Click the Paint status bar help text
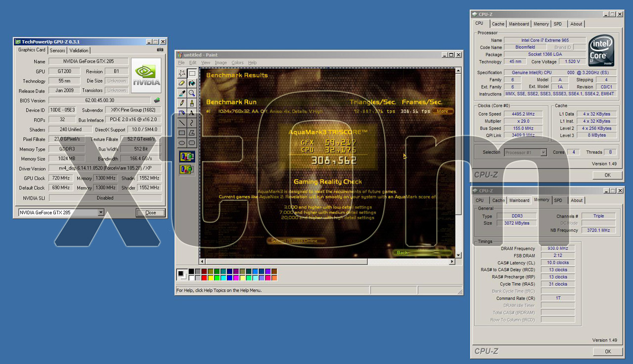 coord(219,290)
